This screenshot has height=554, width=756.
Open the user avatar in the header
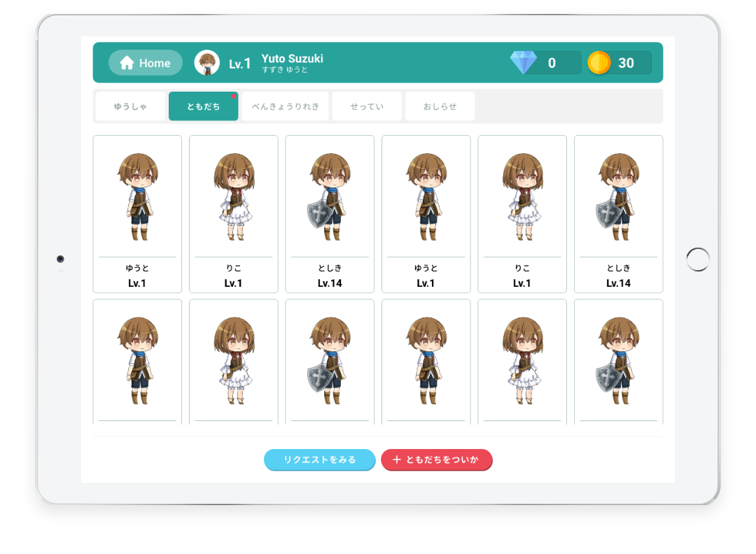click(206, 63)
